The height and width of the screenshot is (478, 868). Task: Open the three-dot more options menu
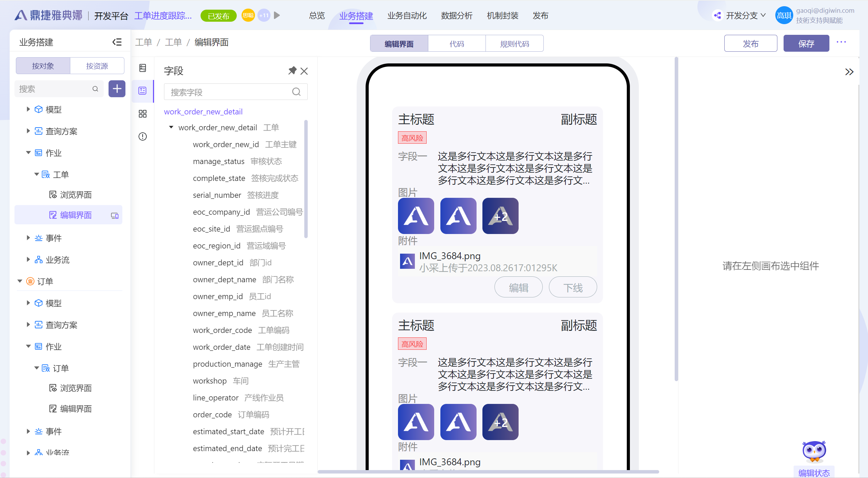841,42
